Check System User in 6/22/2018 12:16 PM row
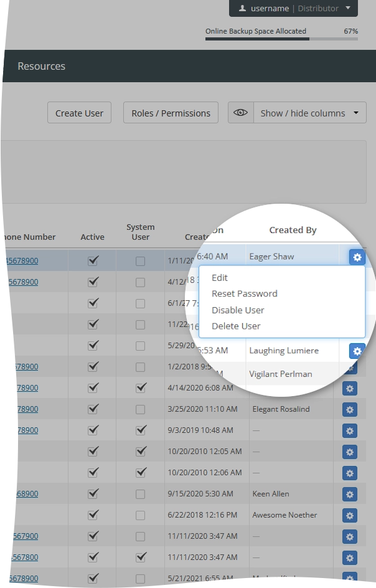Viewport: 376px width, 588px height. [x=140, y=515]
